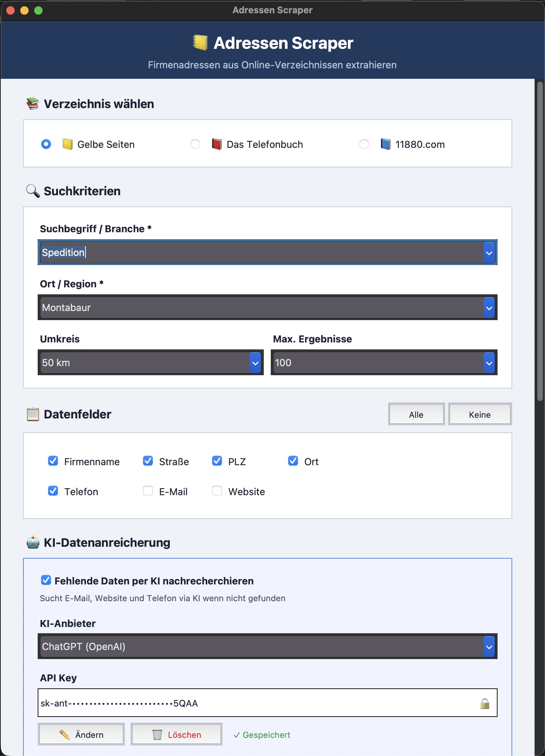Uncheck Fehlende Daten per KI nachrecherchieren
The height and width of the screenshot is (756, 545).
[x=46, y=580]
